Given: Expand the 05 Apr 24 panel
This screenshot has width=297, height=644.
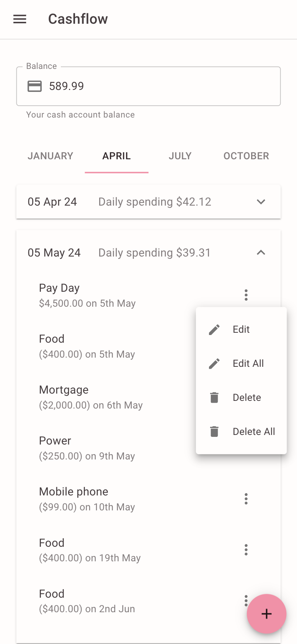Looking at the screenshot, I should (x=261, y=202).
